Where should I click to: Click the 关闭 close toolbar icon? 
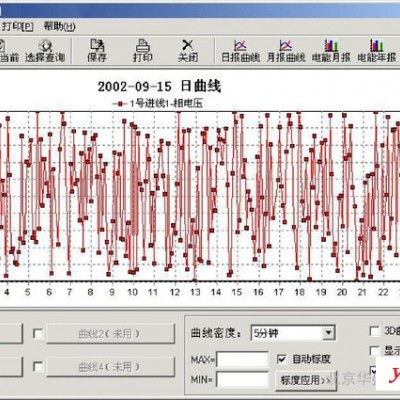pyautogui.click(x=188, y=50)
